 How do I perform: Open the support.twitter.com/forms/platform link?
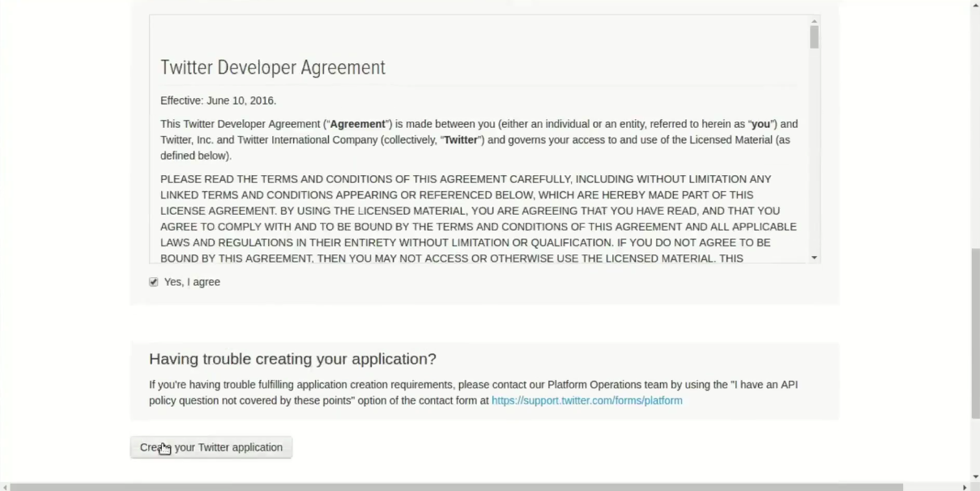point(587,400)
